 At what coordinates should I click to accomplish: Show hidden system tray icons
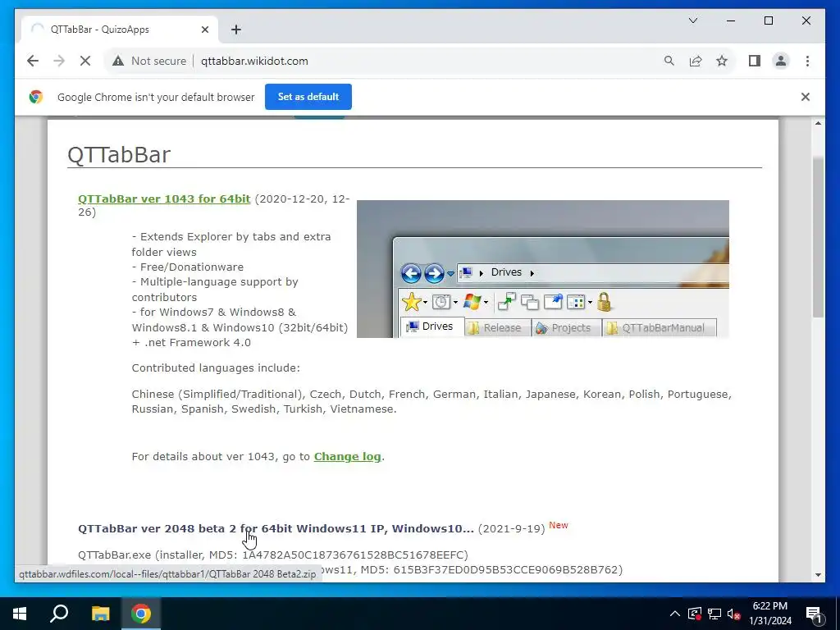point(675,614)
